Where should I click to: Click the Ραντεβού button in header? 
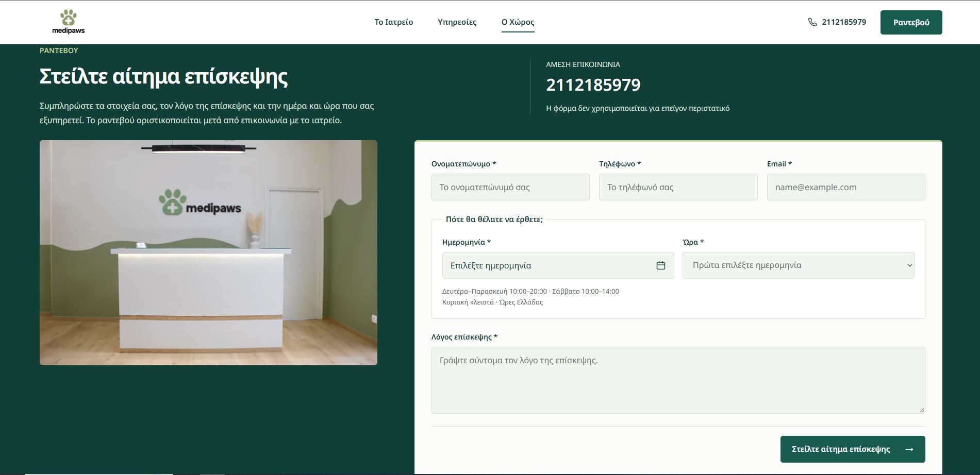pos(911,22)
